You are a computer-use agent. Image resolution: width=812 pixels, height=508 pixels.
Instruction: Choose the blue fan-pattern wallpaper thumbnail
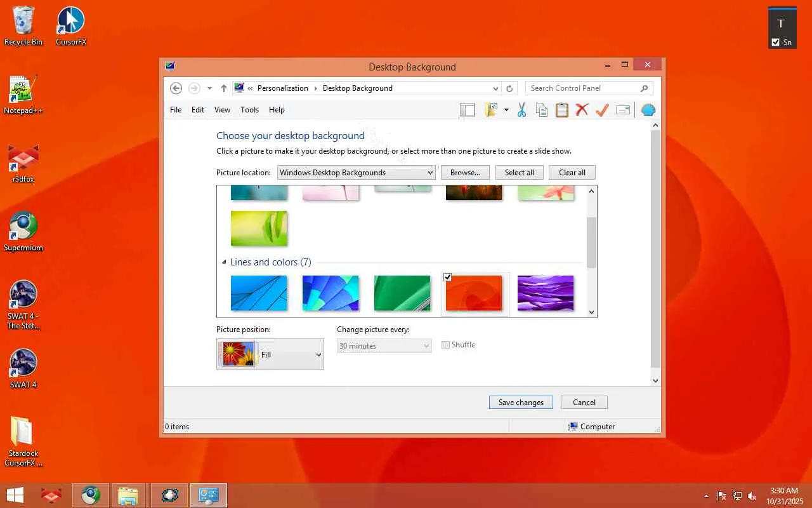(331, 293)
